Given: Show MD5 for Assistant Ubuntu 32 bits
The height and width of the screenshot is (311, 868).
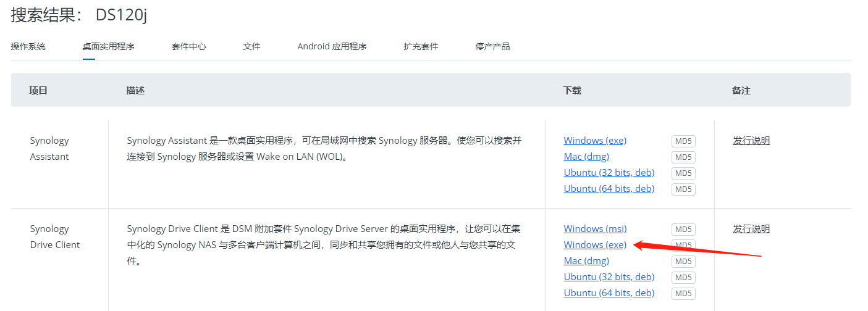Looking at the screenshot, I should (x=683, y=173).
